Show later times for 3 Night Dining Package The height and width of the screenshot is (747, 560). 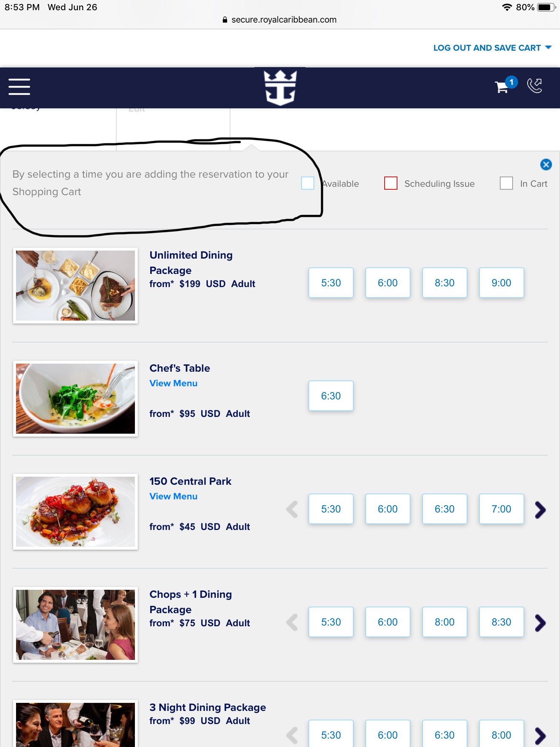point(540,736)
